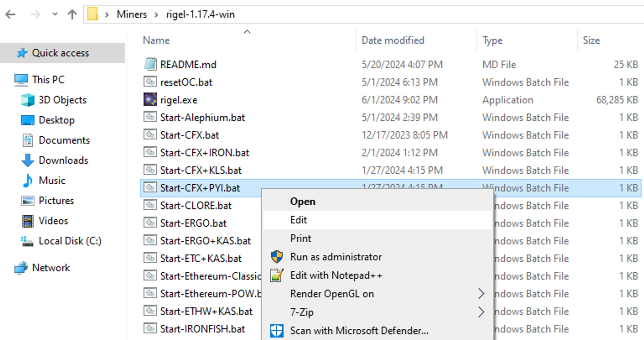
Task: Navigate up one folder level
Action: click(72, 15)
